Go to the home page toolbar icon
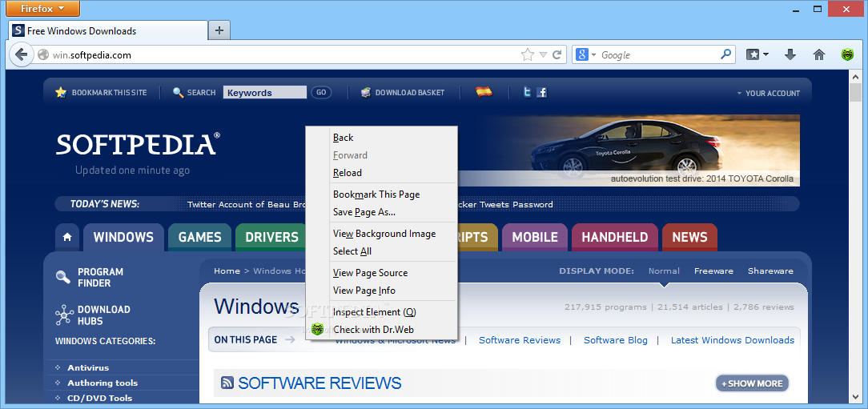Viewport: 868px width, 409px height. click(818, 54)
